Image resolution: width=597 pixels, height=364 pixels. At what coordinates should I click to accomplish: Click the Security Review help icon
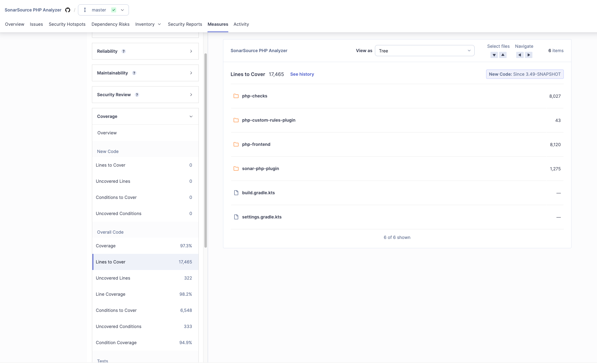[x=137, y=95]
